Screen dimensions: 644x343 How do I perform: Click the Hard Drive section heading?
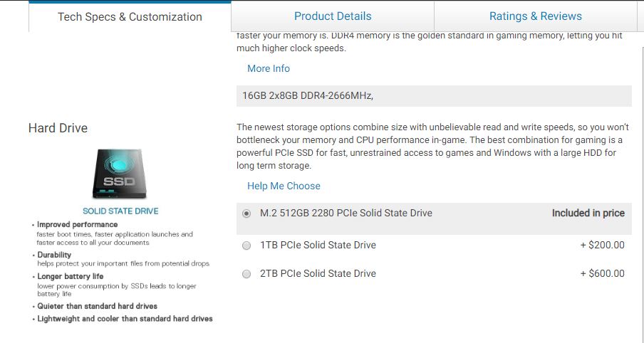click(58, 128)
